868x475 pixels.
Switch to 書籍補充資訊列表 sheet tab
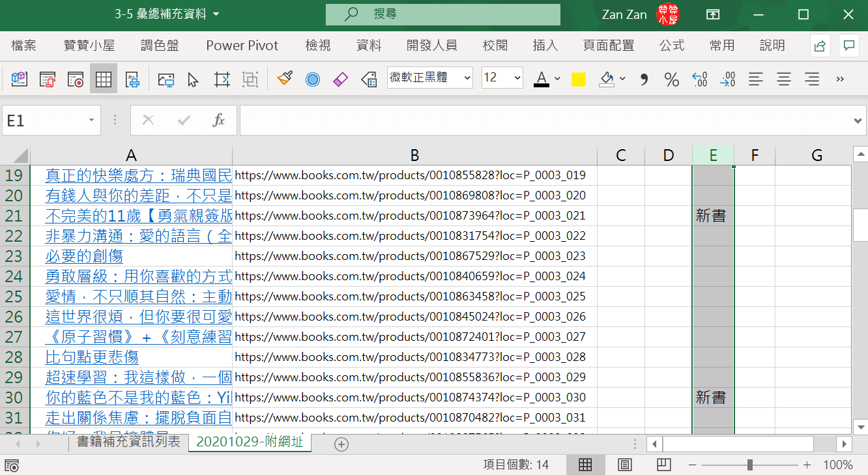[x=128, y=442]
